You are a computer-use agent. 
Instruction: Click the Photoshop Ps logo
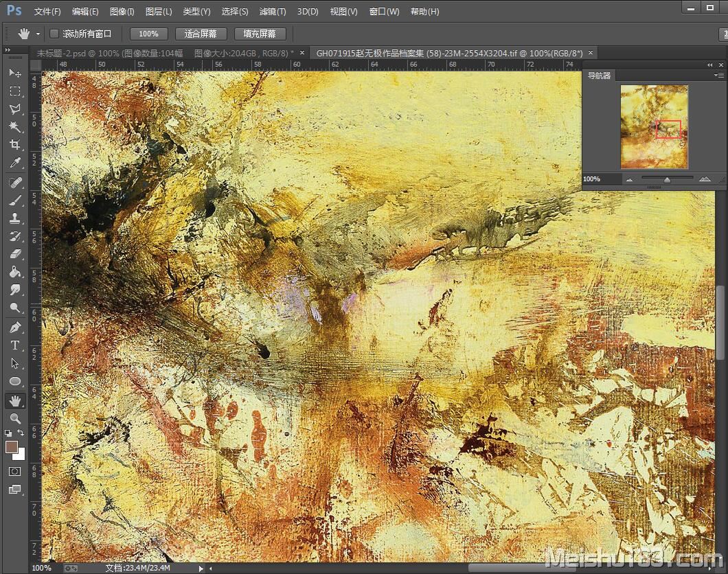[x=14, y=10]
